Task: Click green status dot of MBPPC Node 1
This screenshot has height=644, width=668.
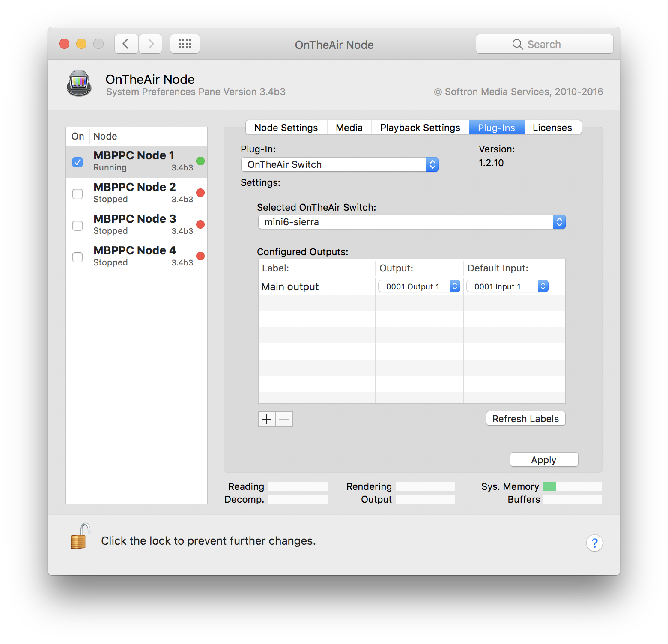Action: point(200,161)
